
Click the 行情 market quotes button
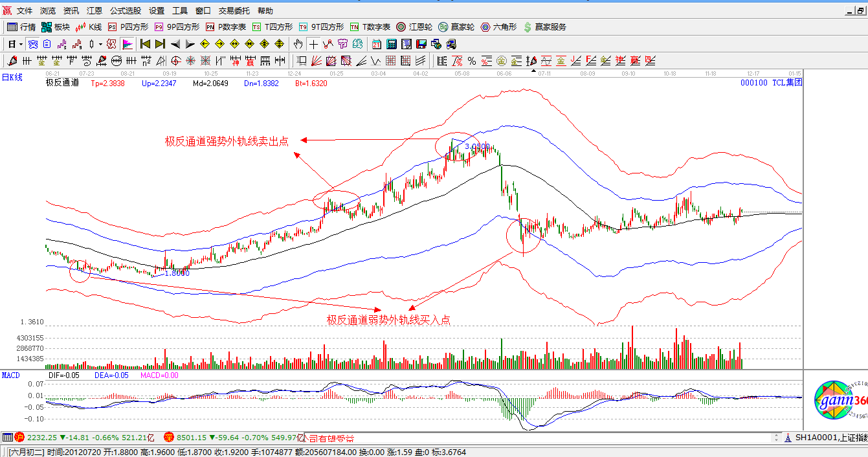coord(21,27)
